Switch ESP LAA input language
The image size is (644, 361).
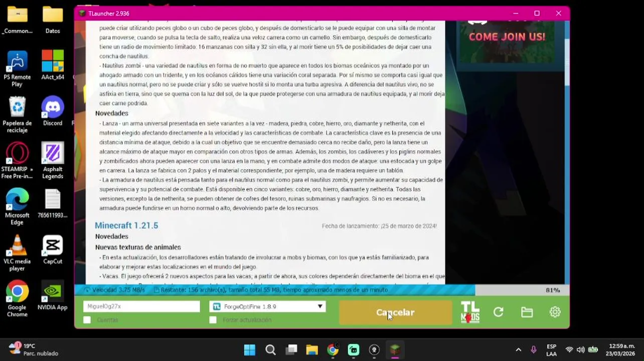click(551, 350)
